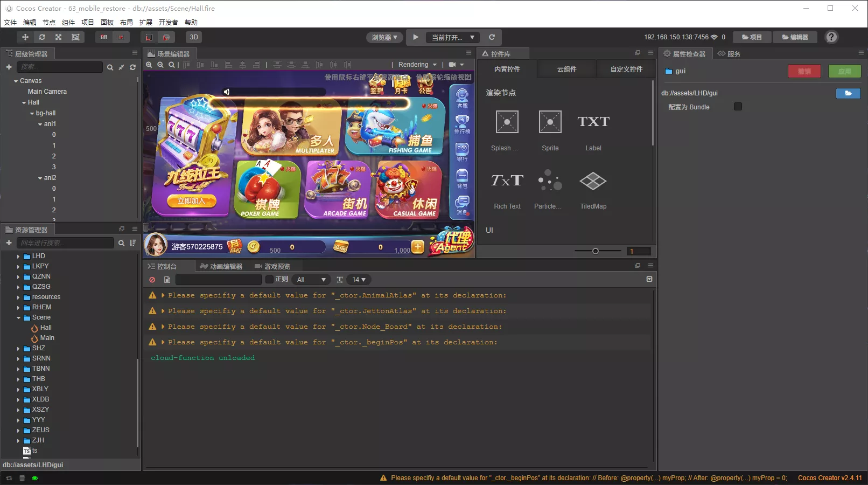This screenshot has width=868, height=485.
Task: Open the 浏览器 preview platform dropdown
Action: tap(384, 37)
